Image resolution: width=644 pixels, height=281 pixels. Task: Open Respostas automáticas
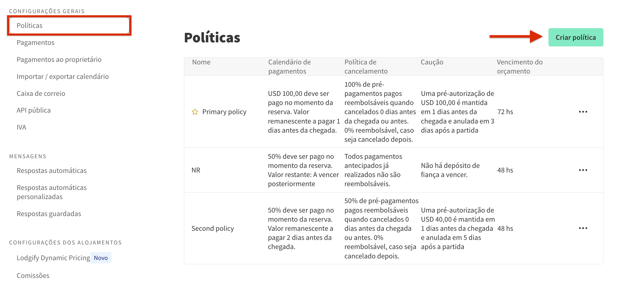pyautogui.click(x=52, y=170)
